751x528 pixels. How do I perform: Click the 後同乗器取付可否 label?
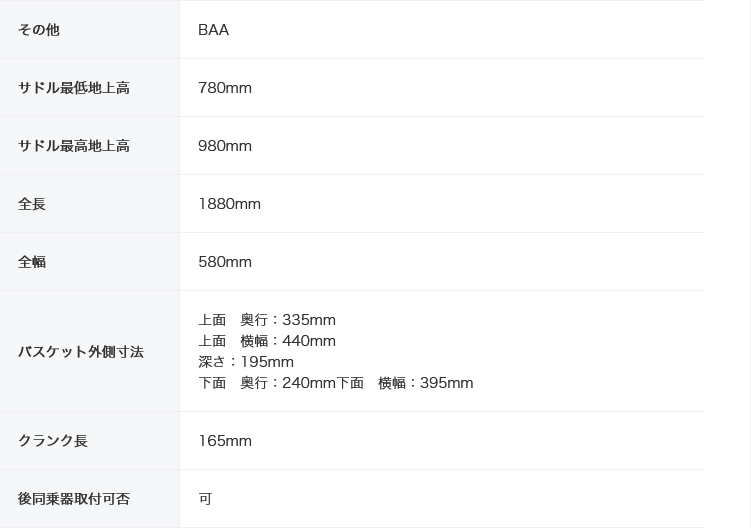coord(73,499)
